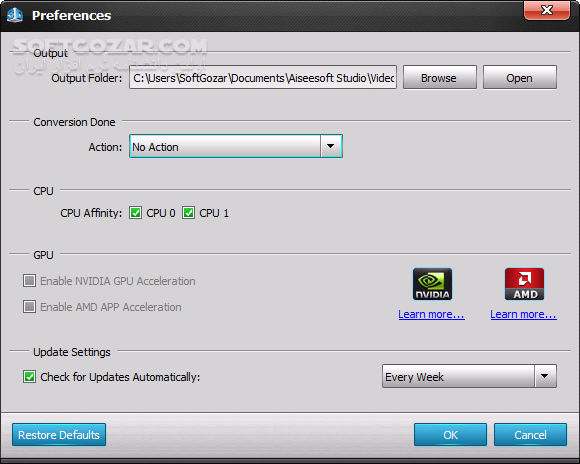The height and width of the screenshot is (464, 580).
Task: Open the Action dropdown arrow
Action: (x=331, y=146)
